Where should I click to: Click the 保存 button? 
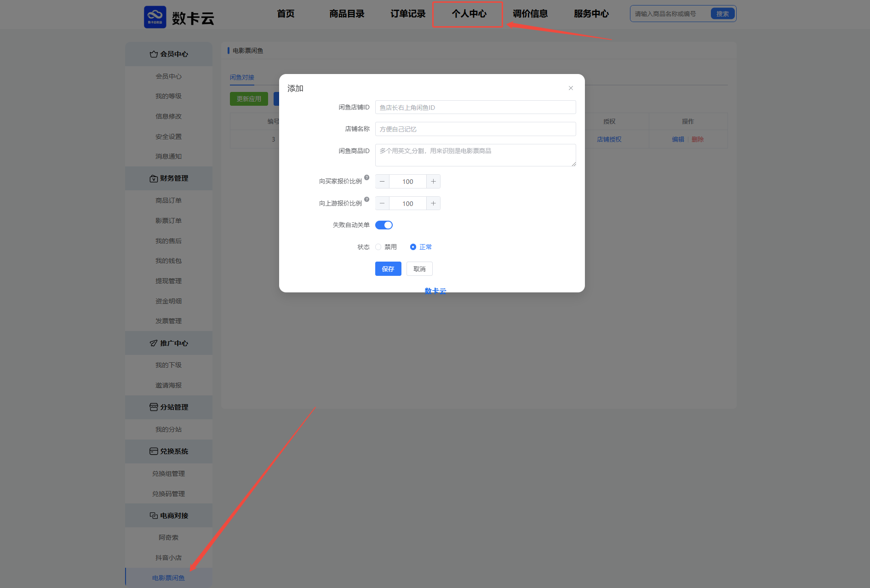pos(388,269)
